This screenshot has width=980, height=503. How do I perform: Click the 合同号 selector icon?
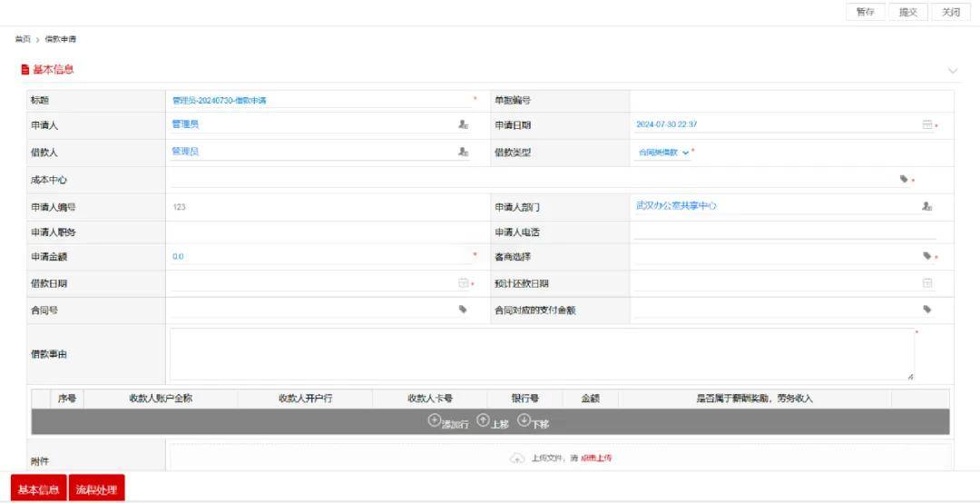(463, 310)
